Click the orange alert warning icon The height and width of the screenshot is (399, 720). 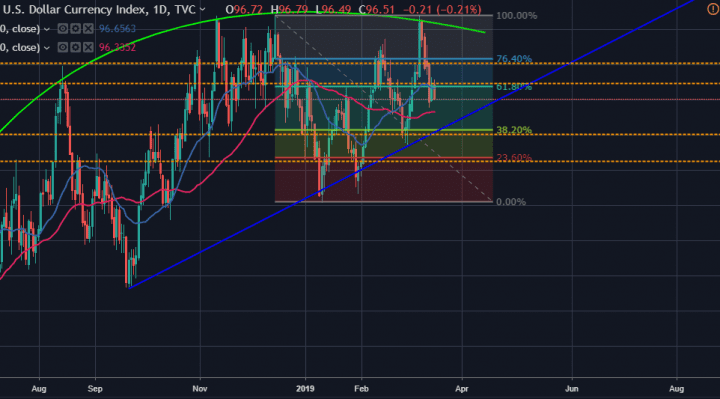(x=713, y=9)
